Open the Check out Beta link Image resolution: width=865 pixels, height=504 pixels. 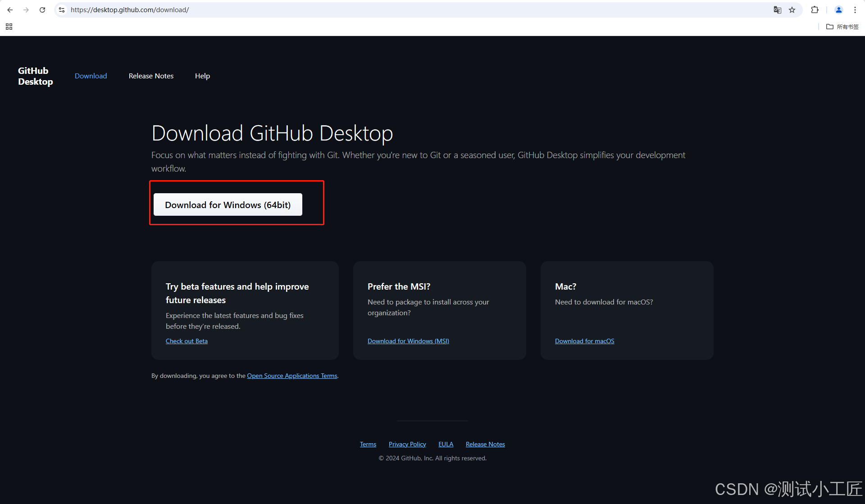187,341
